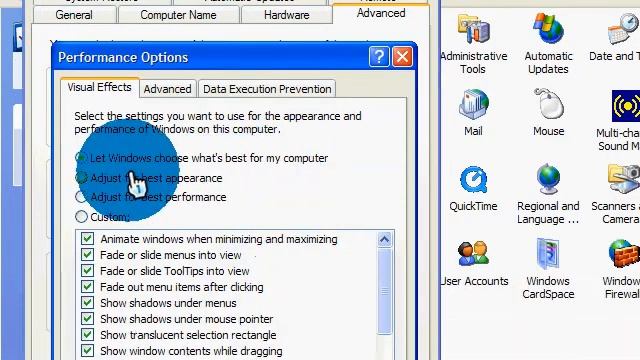Click the visual effects list scroll-up arrow
The width and height of the screenshot is (640, 360).
384,239
